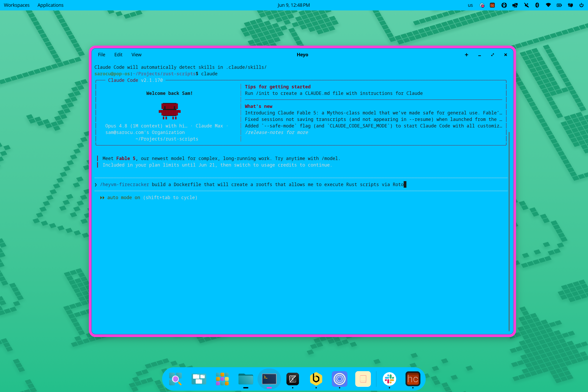Viewport: 588px width, 392px height.
Task: Click the red Claude Code mascot image
Action: pyautogui.click(x=170, y=111)
